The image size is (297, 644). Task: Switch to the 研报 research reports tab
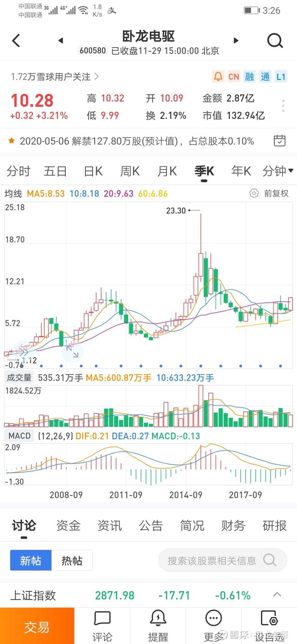pyautogui.click(x=274, y=525)
